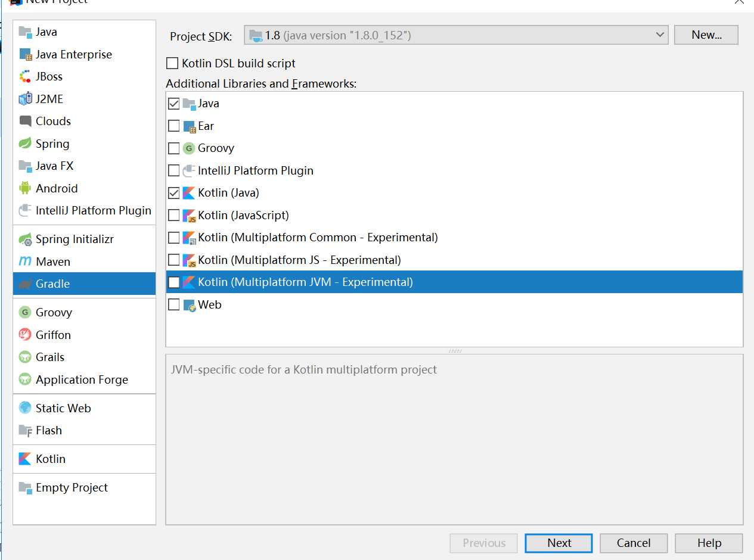Viewport: 754px width, 560px height.
Task: Uncheck the Kotlin (Java) checkbox
Action: click(173, 193)
